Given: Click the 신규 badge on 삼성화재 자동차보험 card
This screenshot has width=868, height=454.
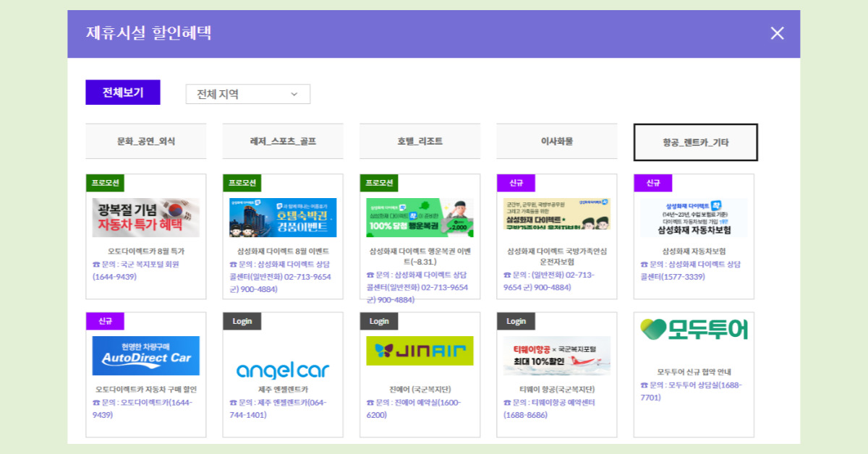Looking at the screenshot, I should click(x=653, y=183).
